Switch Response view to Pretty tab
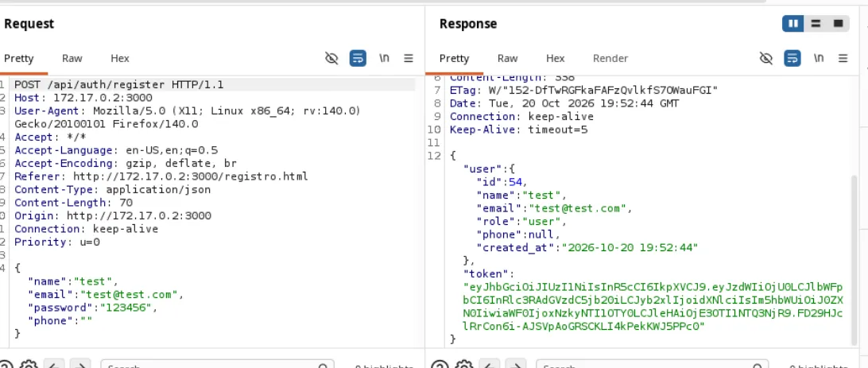The height and width of the screenshot is (368, 868). [x=454, y=58]
